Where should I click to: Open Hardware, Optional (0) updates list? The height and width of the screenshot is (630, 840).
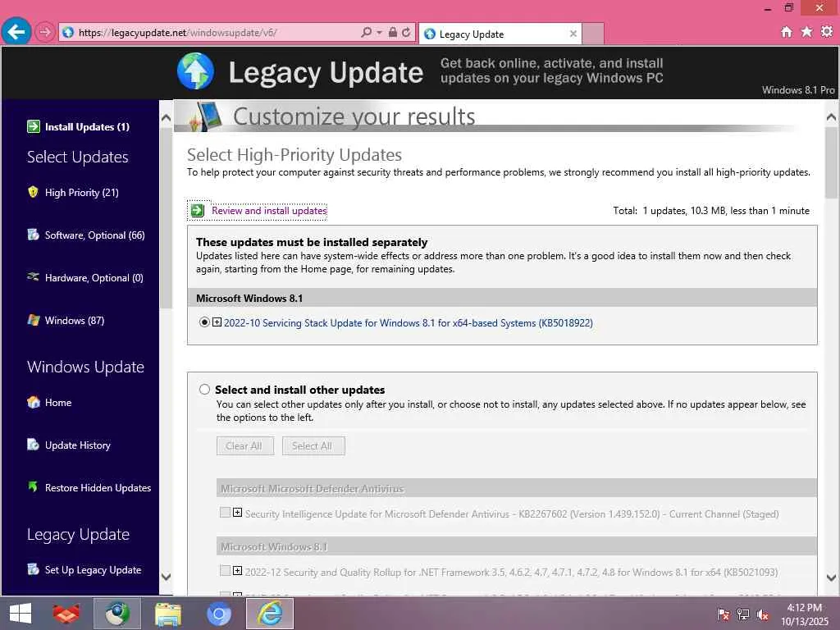tap(94, 277)
